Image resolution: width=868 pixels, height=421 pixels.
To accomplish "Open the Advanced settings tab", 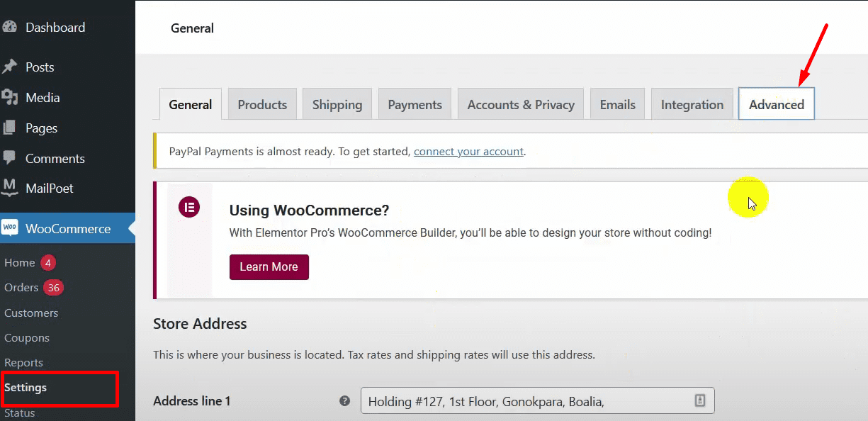I will pyautogui.click(x=776, y=105).
